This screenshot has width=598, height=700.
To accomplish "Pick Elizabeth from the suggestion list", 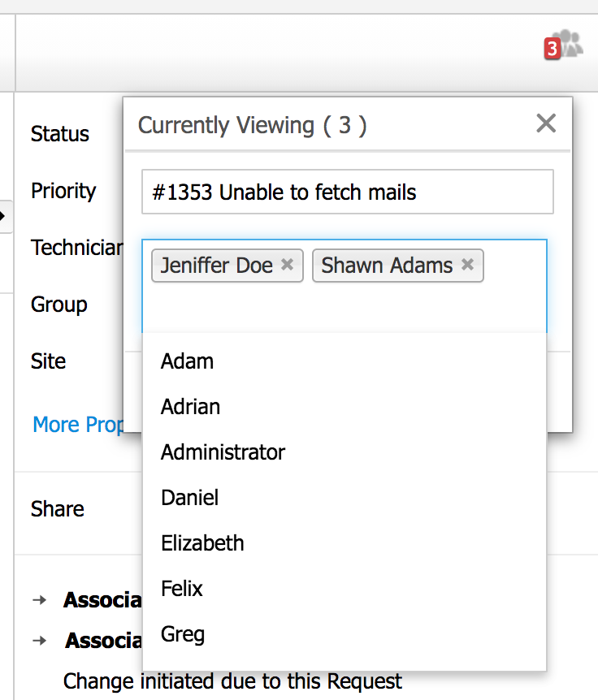I will pyautogui.click(x=203, y=543).
